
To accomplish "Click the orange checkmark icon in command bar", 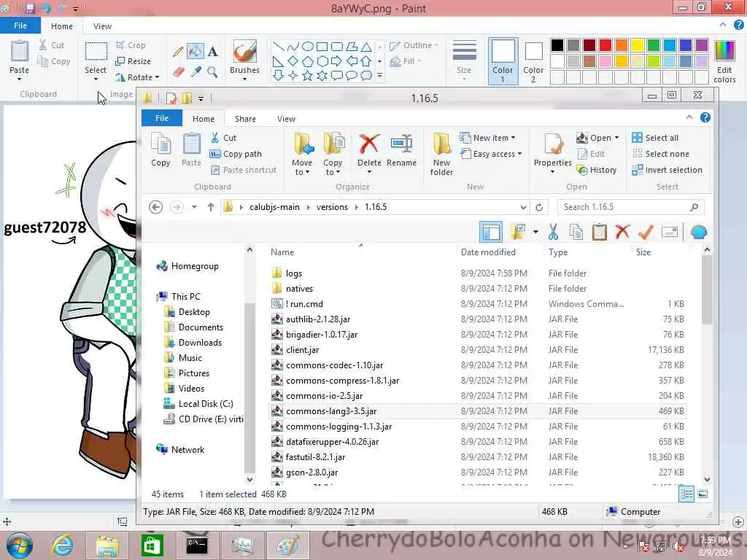I will pos(646,232).
